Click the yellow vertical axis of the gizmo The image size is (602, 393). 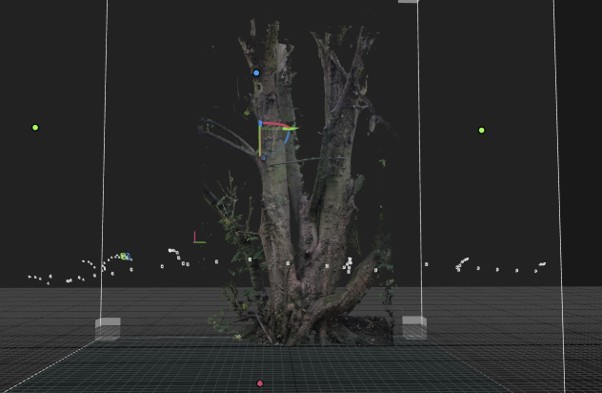(260, 141)
